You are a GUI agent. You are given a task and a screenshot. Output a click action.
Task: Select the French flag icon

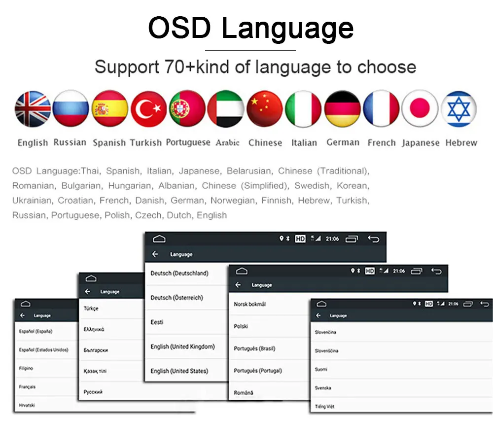(x=382, y=109)
